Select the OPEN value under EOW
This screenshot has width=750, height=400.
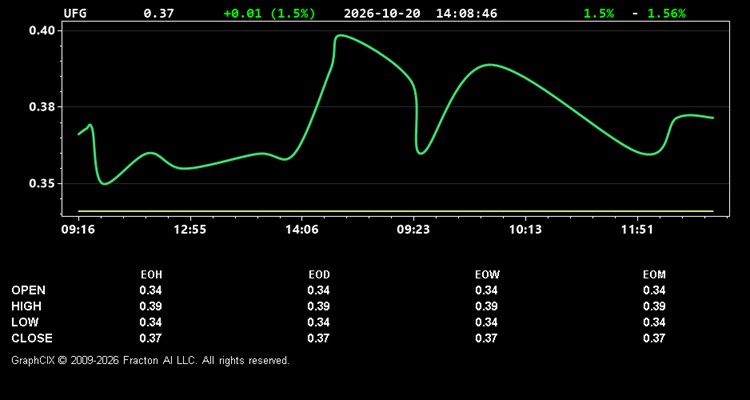(x=486, y=290)
